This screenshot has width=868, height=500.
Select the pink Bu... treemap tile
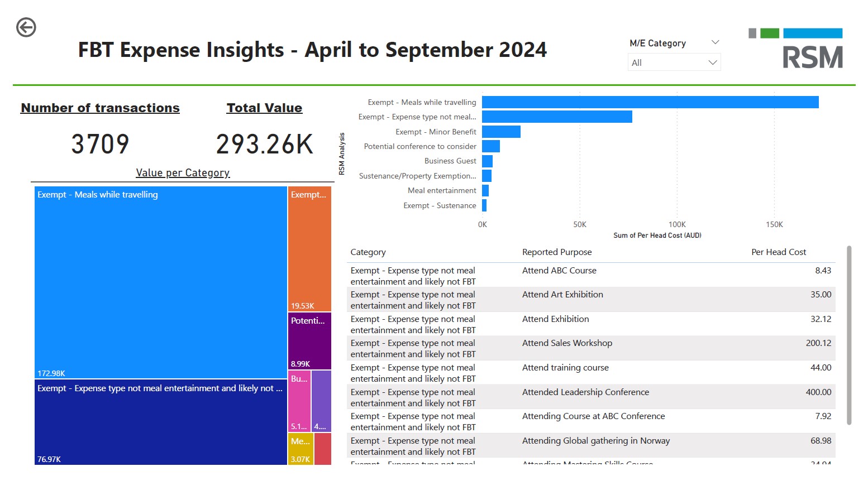[x=299, y=401]
